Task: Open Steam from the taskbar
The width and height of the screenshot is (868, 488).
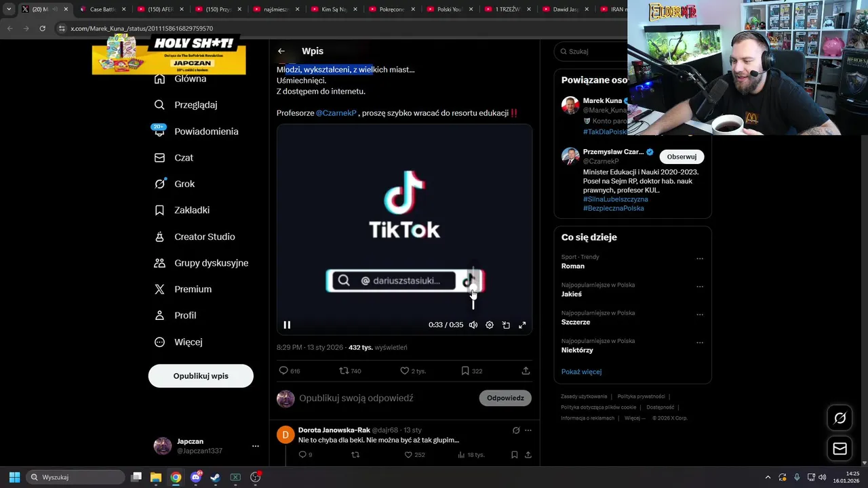Action: point(215,477)
